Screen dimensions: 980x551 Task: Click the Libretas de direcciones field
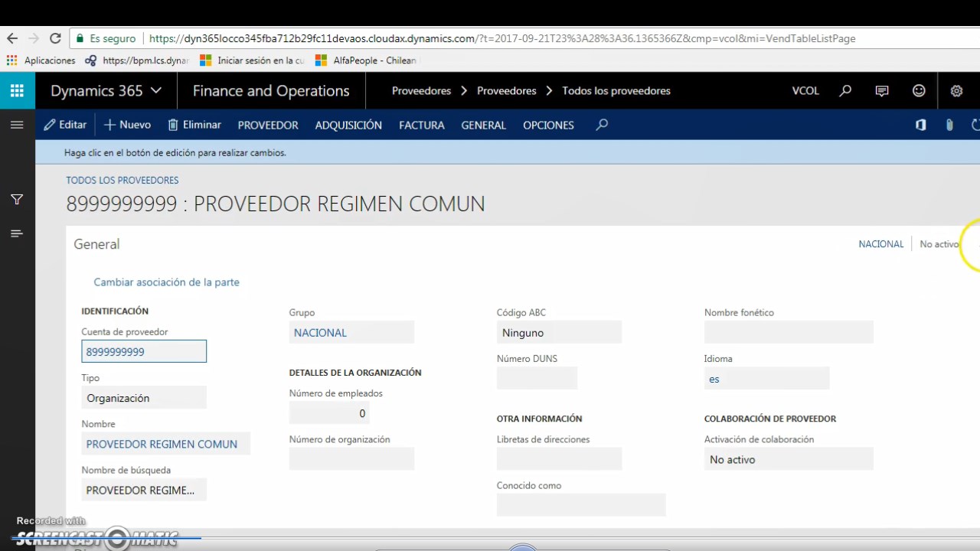pyautogui.click(x=559, y=459)
